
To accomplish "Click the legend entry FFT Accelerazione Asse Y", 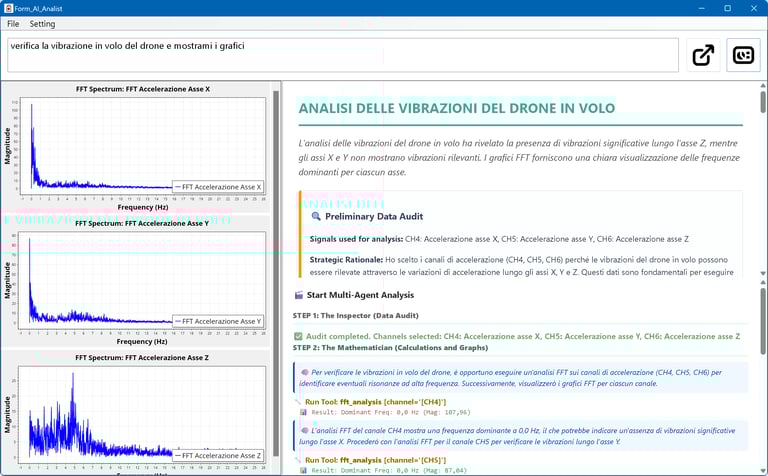I will [218, 321].
